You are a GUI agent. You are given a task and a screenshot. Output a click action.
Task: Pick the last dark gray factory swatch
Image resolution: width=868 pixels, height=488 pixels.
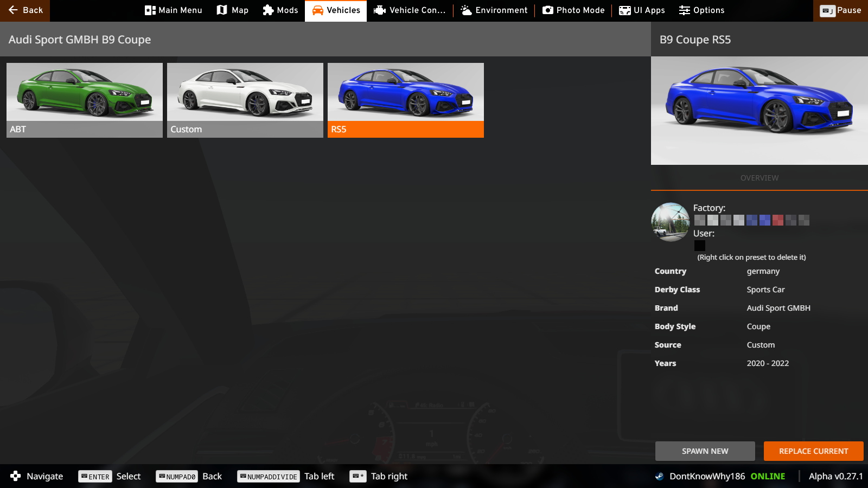click(x=804, y=220)
